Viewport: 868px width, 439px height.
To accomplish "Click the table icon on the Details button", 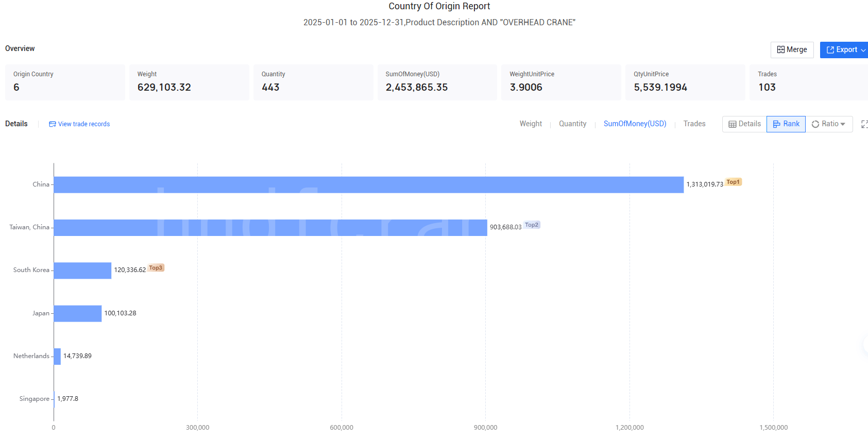I will tap(733, 124).
